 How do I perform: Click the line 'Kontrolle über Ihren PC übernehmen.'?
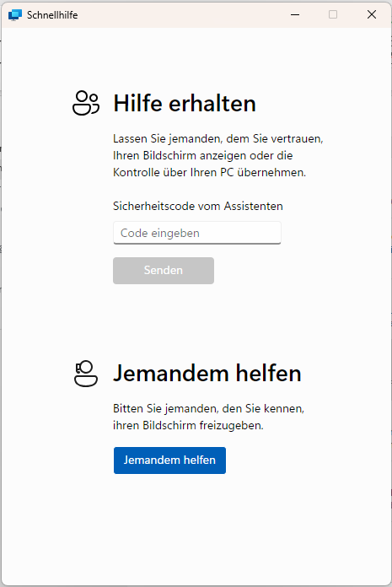209,172
